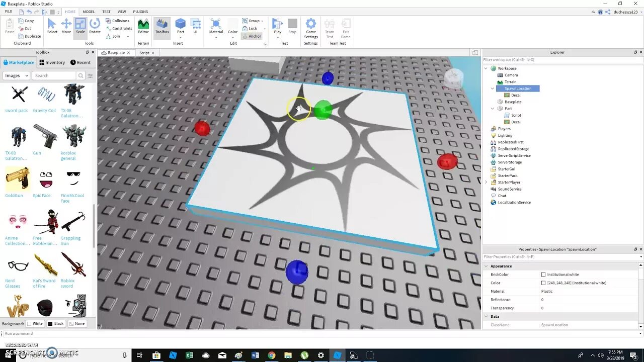Set Toolbox background to White

35,323
